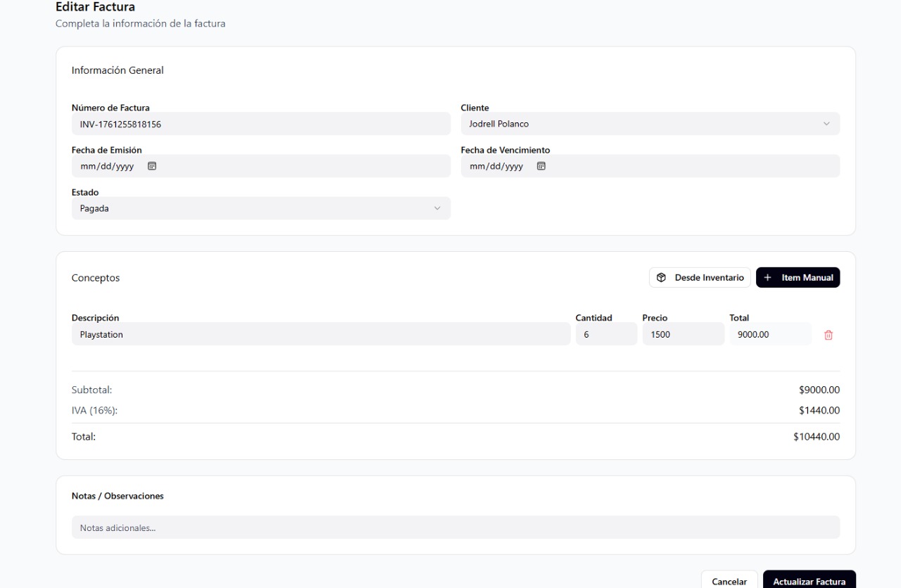Expand the Estado dropdown chevron

(x=436, y=208)
